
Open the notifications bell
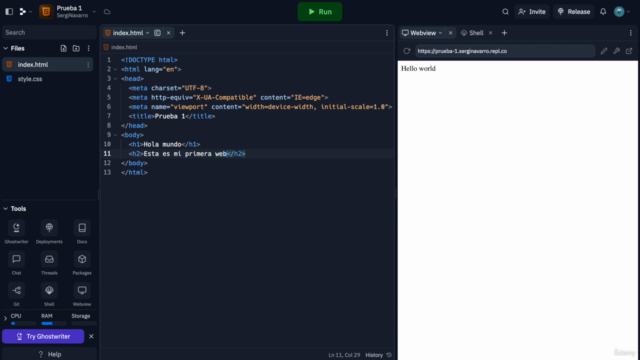coord(603,12)
